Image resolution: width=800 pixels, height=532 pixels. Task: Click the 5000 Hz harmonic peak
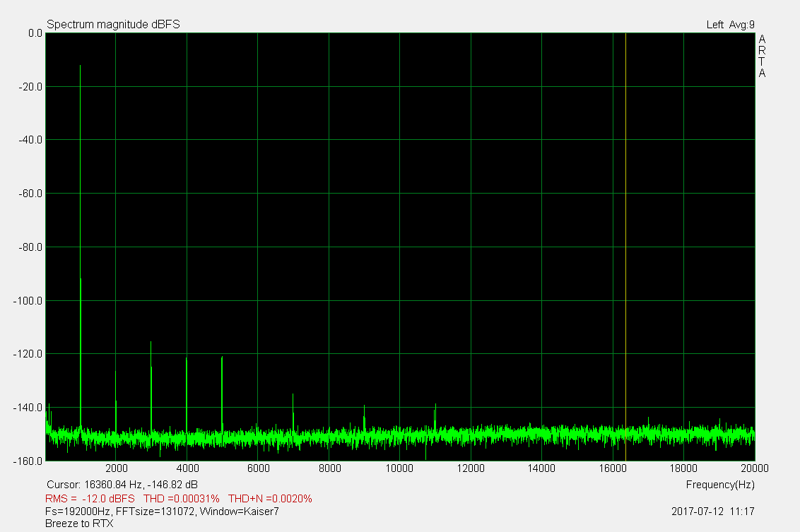tap(222, 396)
